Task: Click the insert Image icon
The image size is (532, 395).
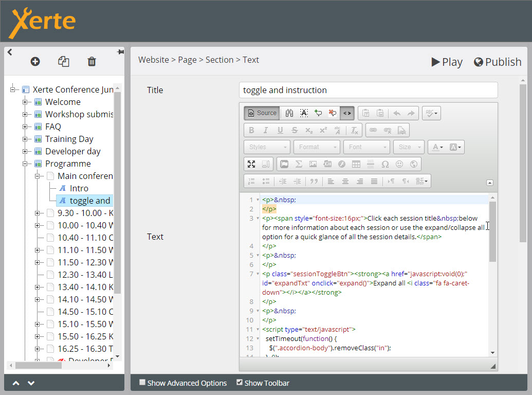Action: pos(313,164)
